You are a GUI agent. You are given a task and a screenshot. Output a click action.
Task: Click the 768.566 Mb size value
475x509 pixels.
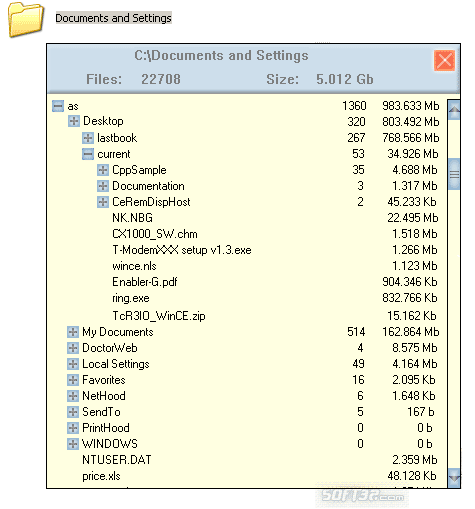[411, 138]
